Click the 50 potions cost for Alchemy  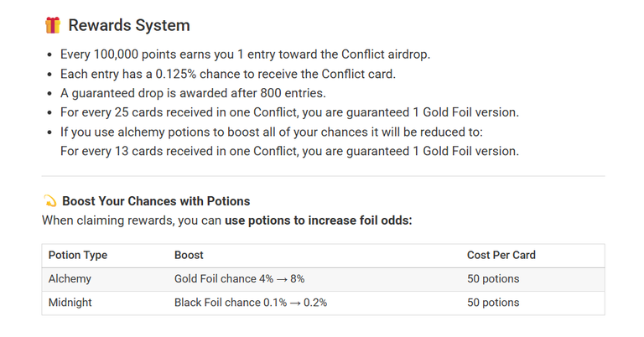(493, 279)
